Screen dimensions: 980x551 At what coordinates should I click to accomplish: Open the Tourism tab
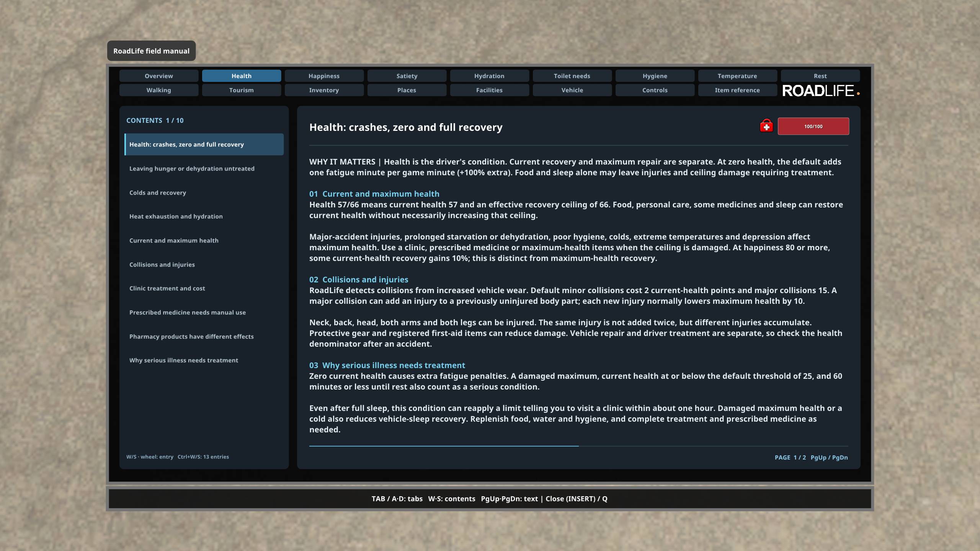pos(242,90)
